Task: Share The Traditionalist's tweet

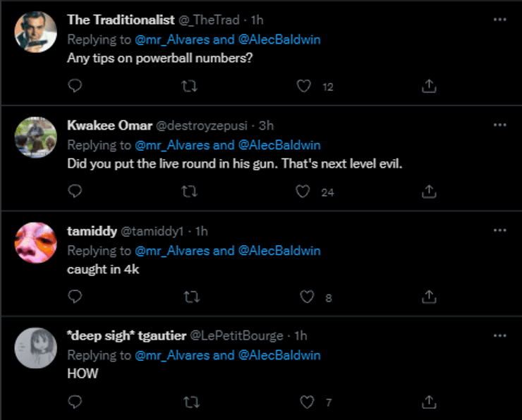Action: (429, 86)
